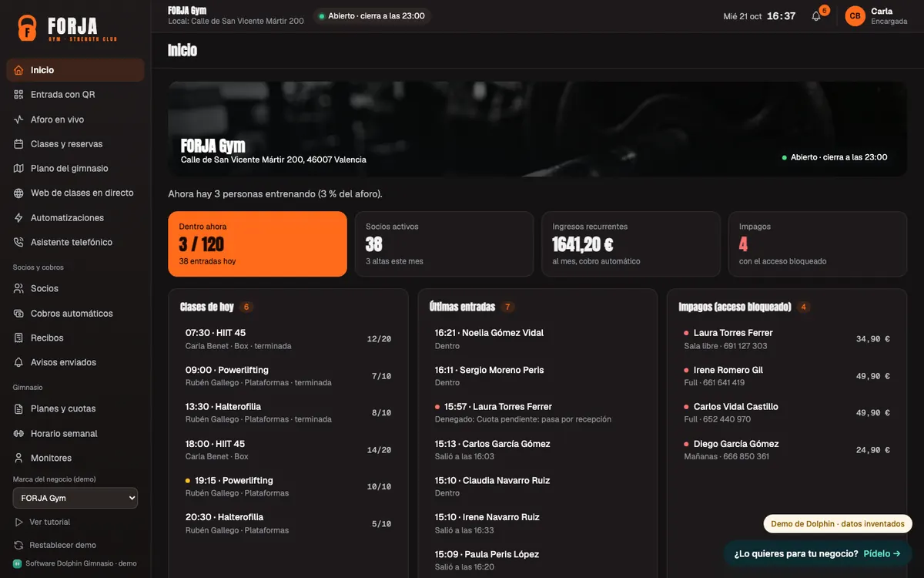Navigate to Clases y reservas
This screenshot has width=924, height=578.
pyautogui.click(x=75, y=144)
